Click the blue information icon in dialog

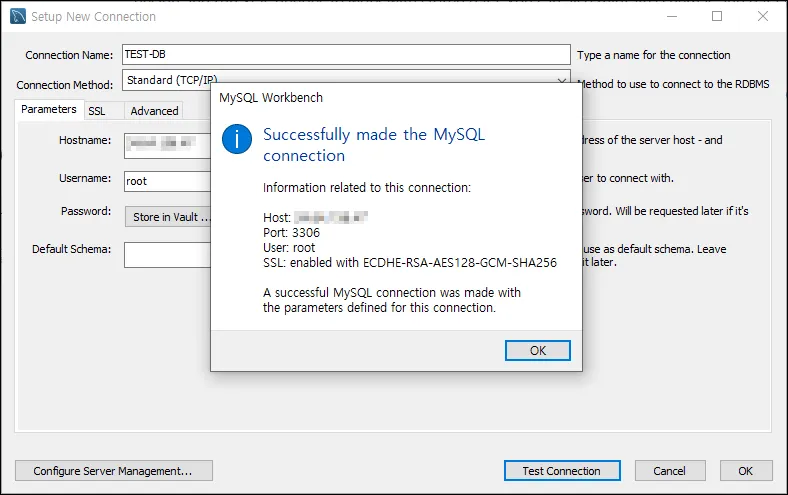(x=237, y=139)
